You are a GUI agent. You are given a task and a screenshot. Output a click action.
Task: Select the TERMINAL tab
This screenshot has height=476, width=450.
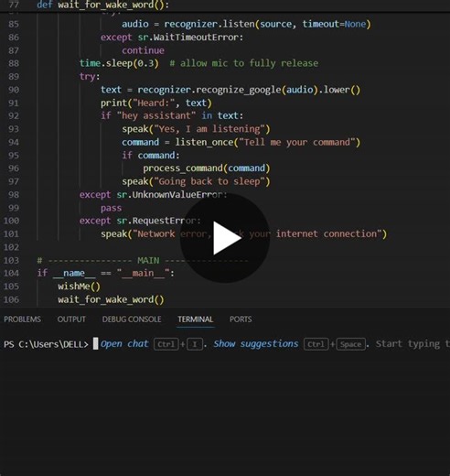coord(196,319)
